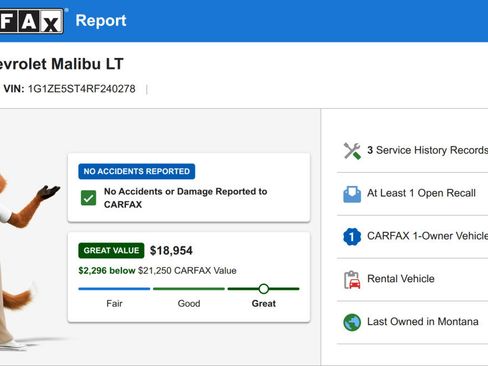Open the service history wrench icon
The image size is (488, 366).
click(352, 151)
